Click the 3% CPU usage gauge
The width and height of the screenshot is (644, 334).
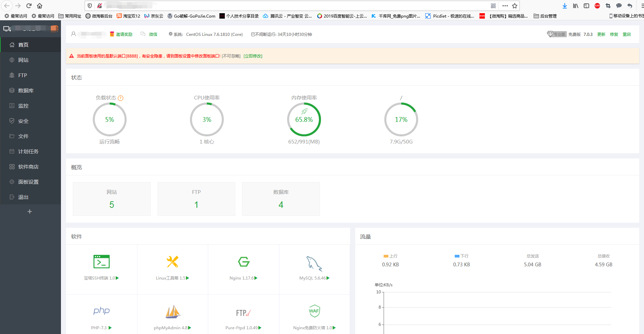pos(207,119)
